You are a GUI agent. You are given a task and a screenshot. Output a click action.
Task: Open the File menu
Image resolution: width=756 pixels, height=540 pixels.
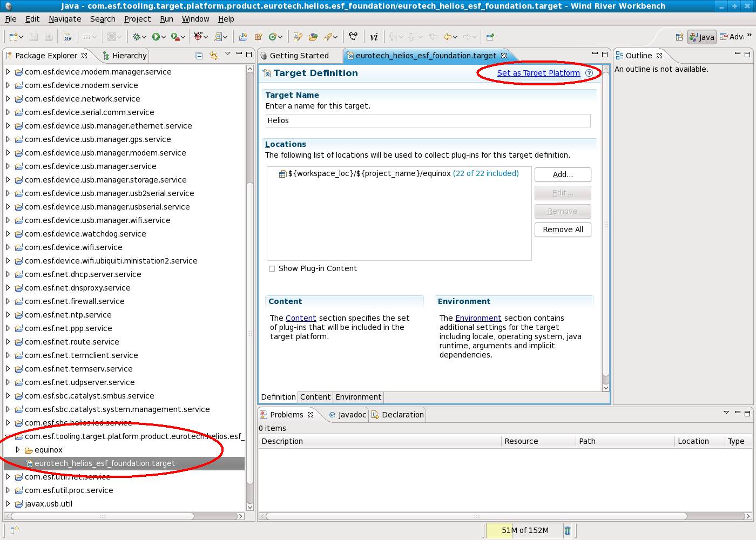[x=10, y=19]
